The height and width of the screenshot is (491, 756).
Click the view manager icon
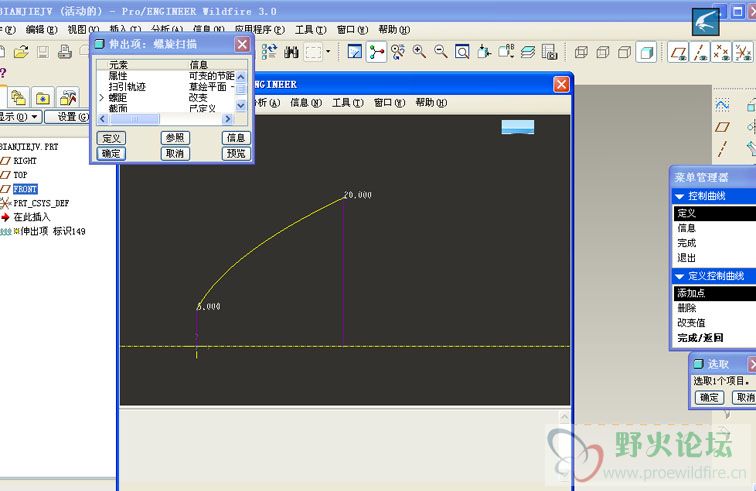[x=550, y=52]
